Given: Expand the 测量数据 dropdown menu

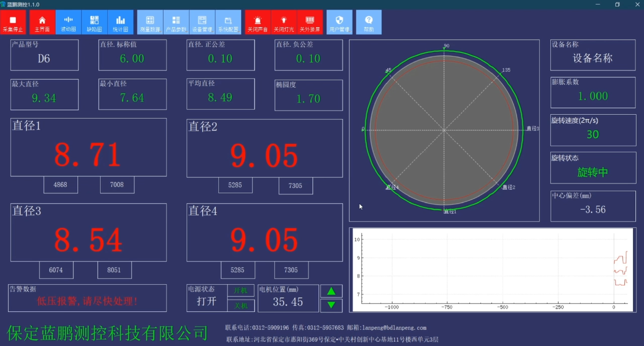Looking at the screenshot, I should pyautogui.click(x=150, y=23).
